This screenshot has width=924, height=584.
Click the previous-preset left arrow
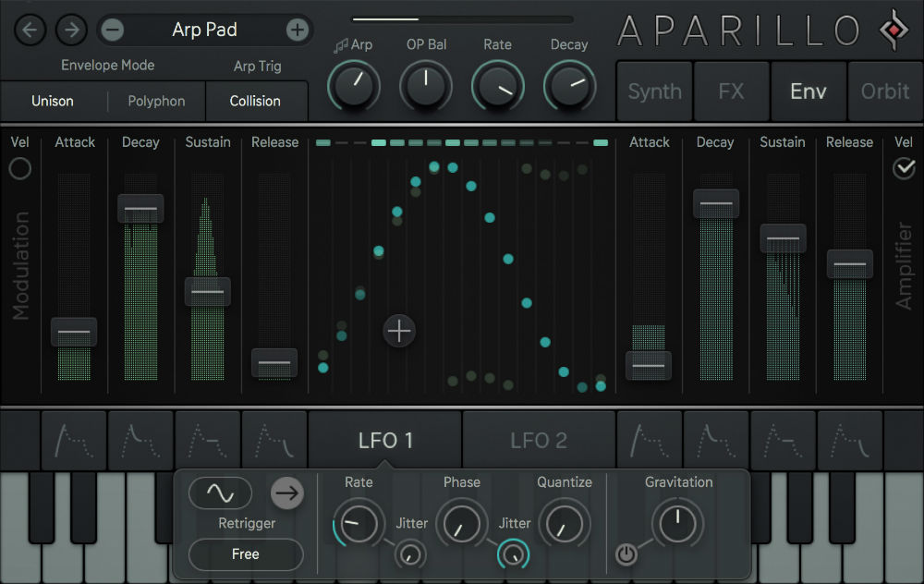click(x=30, y=30)
